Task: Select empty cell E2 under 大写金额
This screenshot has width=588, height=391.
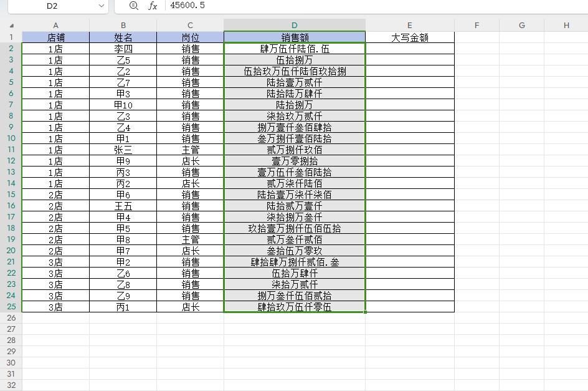Action: point(409,49)
